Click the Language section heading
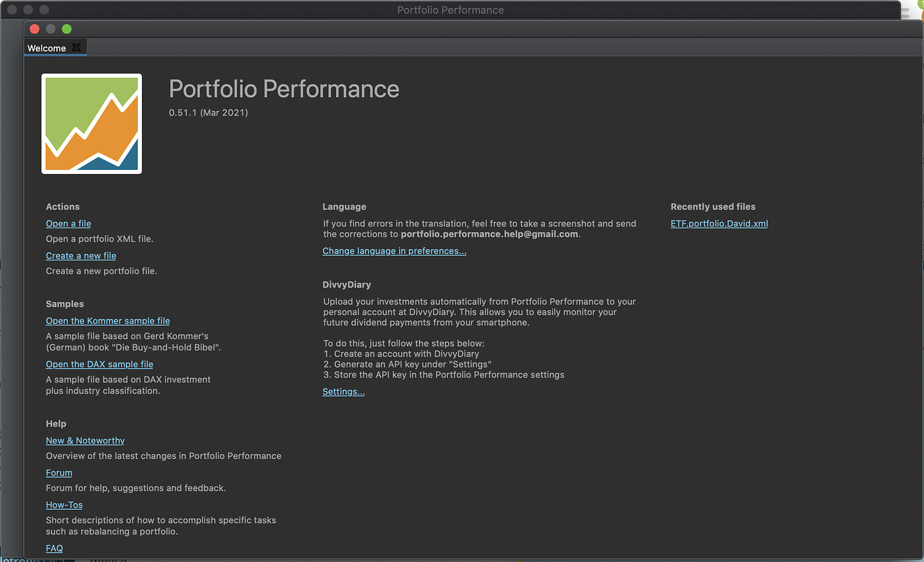Screen dimensions: 924x562 point(344,207)
